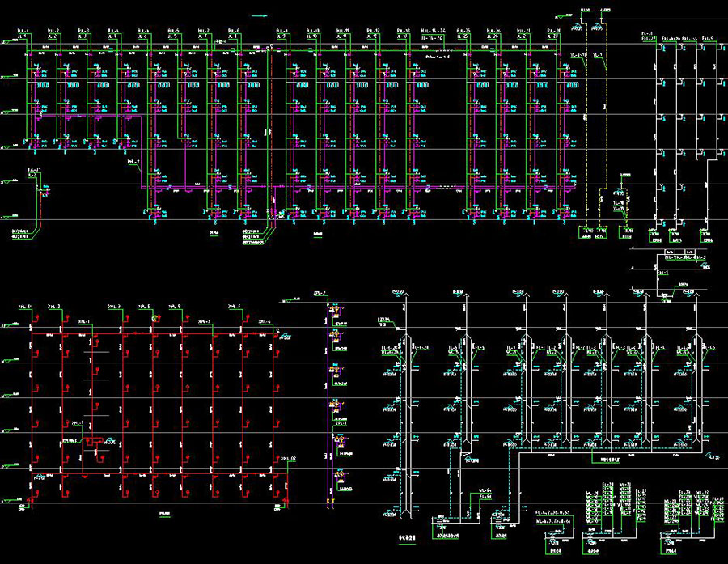This screenshot has width=728, height=564.
Task: Click the XHL-3 hydrant riser label
Action: (x=114, y=307)
